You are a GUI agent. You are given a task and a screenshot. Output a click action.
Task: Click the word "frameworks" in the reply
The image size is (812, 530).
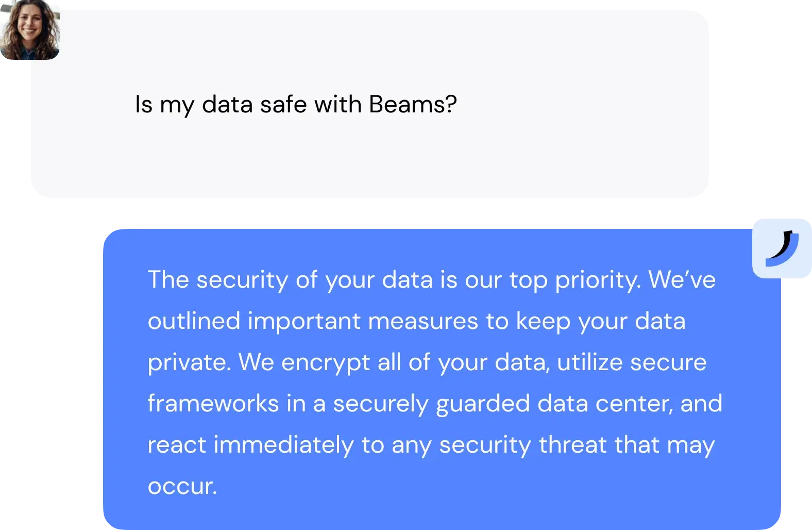(x=213, y=403)
